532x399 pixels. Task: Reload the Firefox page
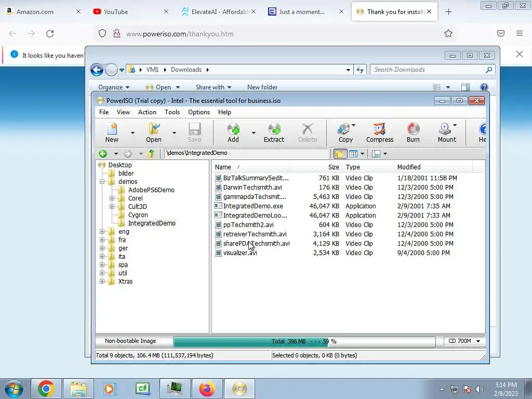point(50,34)
